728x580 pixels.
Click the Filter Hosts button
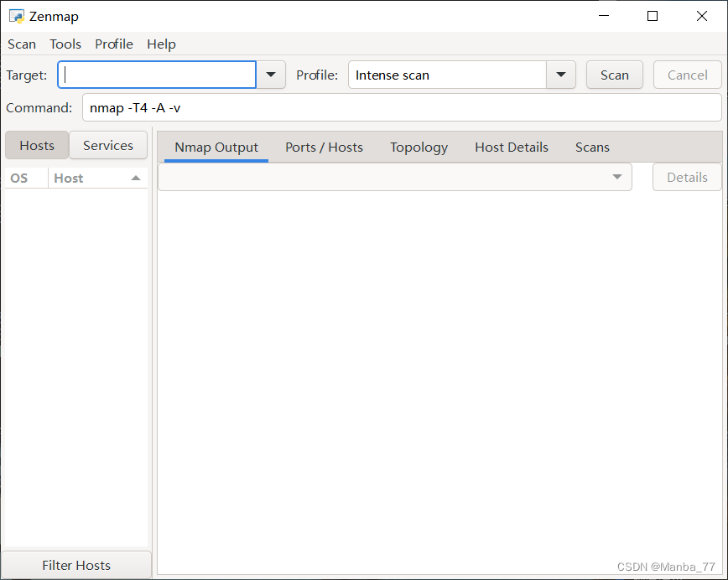(x=76, y=565)
